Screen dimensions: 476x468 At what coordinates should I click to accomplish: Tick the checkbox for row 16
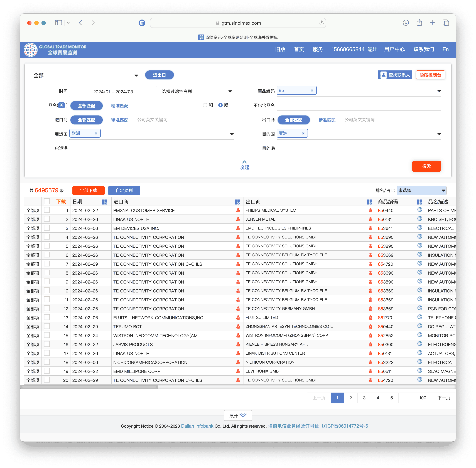[x=47, y=344]
